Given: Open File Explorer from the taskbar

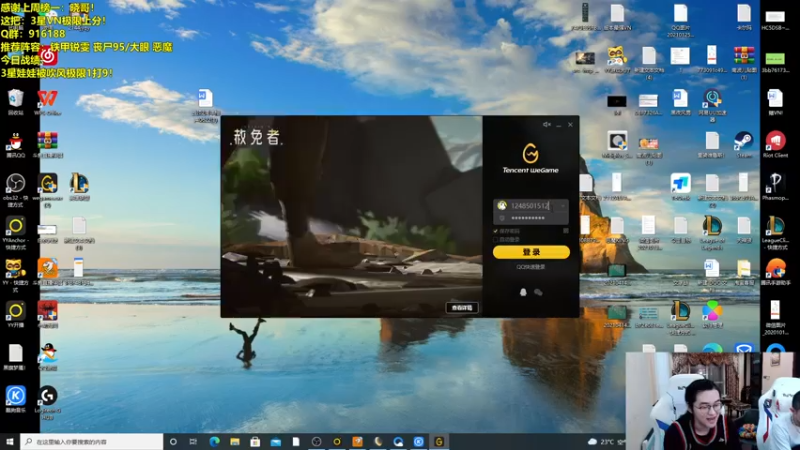Looking at the screenshot, I should coord(235,441).
